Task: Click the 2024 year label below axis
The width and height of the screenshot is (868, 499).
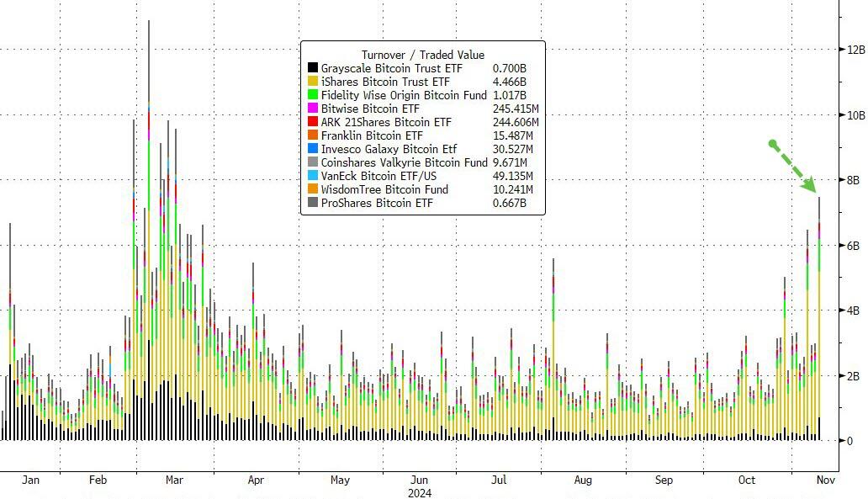Action: pyautogui.click(x=418, y=493)
